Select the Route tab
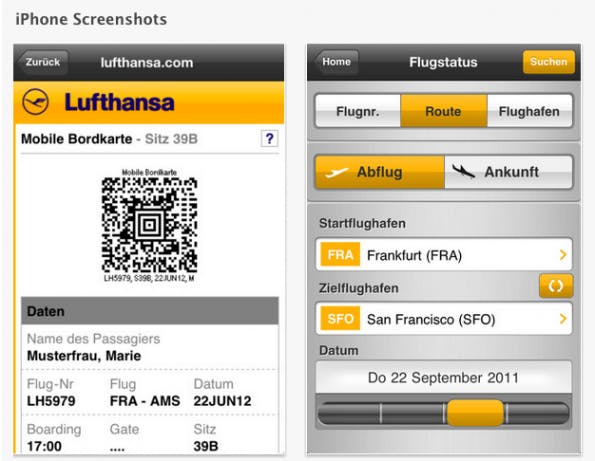The width and height of the screenshot is (595, 461). (x=444, y=111)
